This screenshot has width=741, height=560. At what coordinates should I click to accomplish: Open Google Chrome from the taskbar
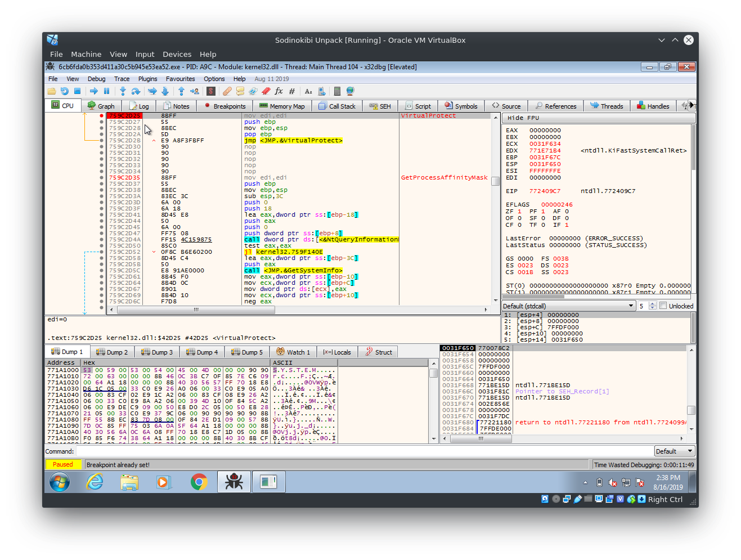[x=199, y=482]
